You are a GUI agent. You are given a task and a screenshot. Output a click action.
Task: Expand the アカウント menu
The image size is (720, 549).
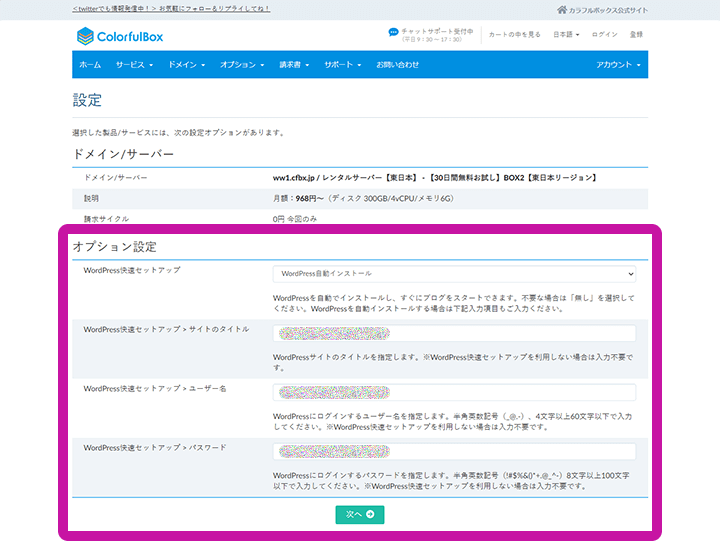[x=617, y=65]
